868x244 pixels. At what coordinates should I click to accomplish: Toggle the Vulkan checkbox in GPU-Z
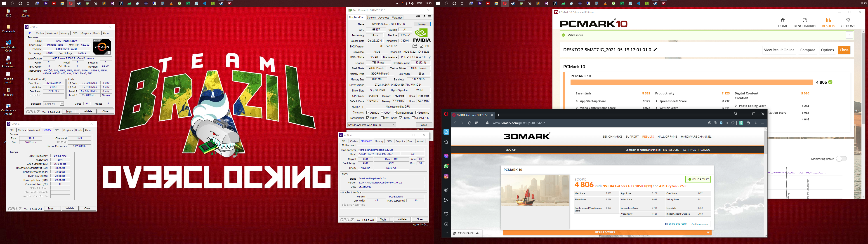point(368,118)
